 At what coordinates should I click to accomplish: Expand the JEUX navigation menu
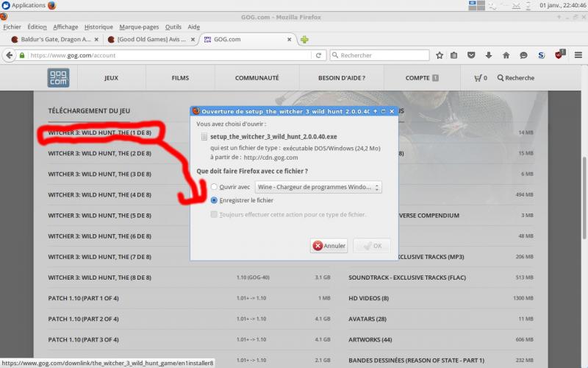tap(111, 78)
